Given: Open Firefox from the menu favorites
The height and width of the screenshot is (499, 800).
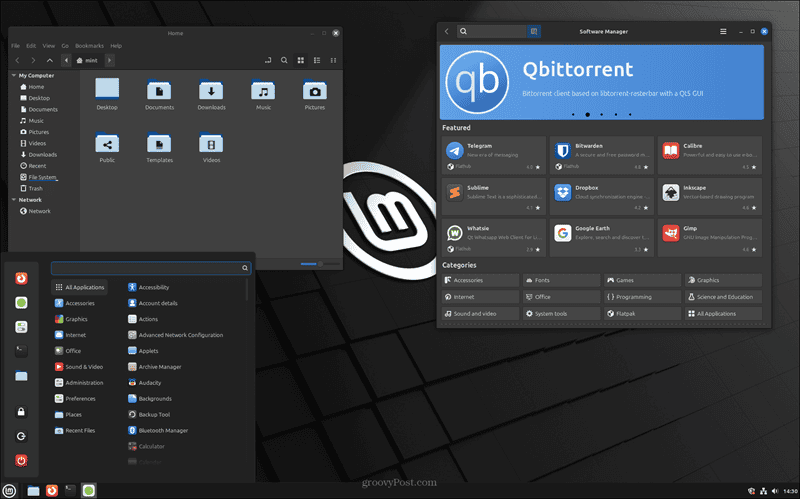Looking at the screenshot, I should (21, 279).
